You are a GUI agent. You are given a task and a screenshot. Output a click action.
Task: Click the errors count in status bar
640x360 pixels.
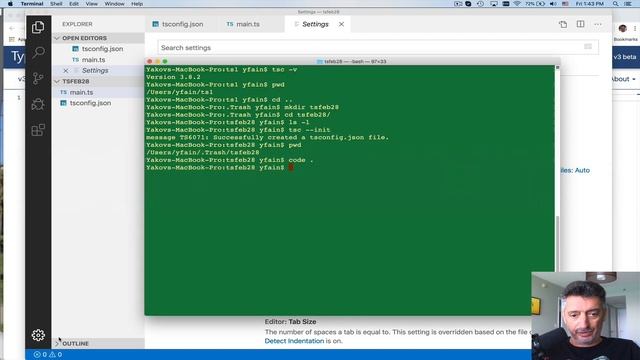[x=40, y=355]
